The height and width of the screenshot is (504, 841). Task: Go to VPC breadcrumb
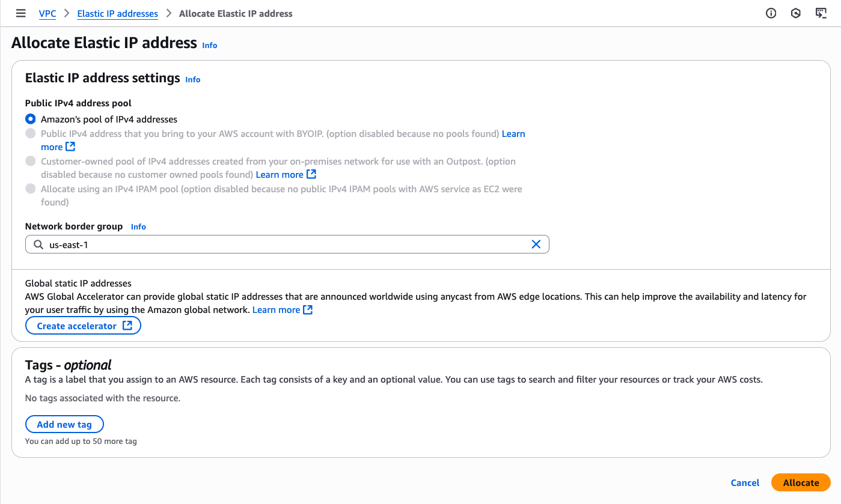click(47, 13)
